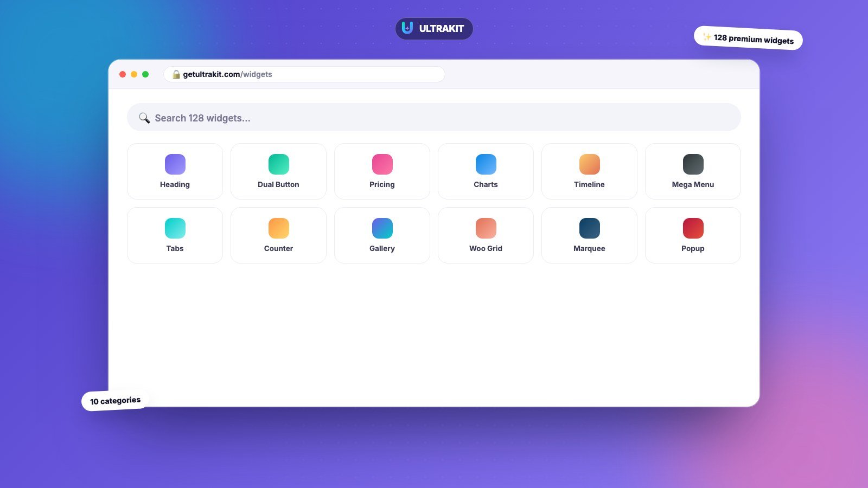Screen dimensions: 868x488
Task: Click the purple Heading widget icon
Action: click(175, 164)
